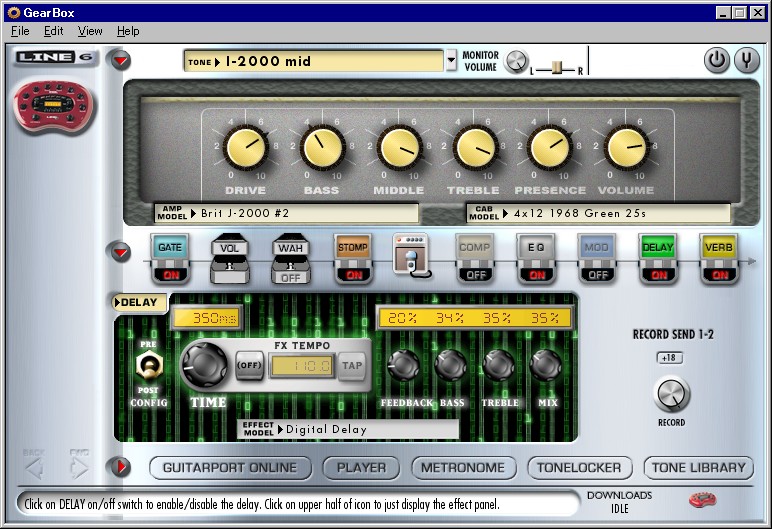Image resolution: width=772 pixels, height=529 pixels.
Task: Click the small red device status icon
Action: coord(703,500)
